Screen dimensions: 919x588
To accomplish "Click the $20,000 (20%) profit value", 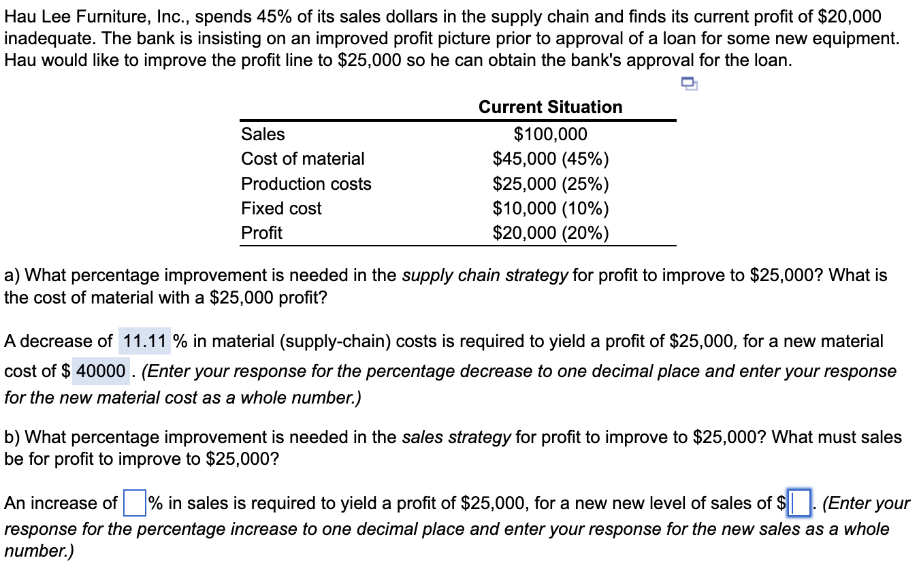I will click(x=550, y=233).
